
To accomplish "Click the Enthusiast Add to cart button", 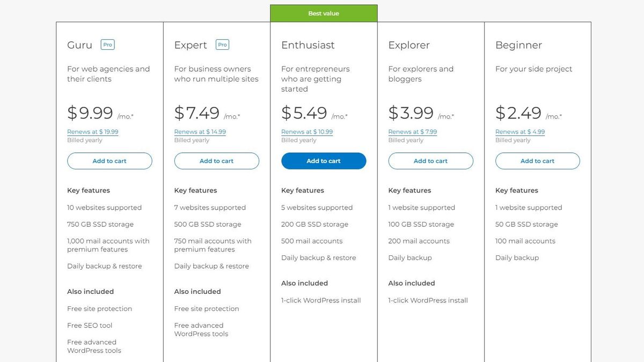I will pyautogui.click(x=323, y=161).
